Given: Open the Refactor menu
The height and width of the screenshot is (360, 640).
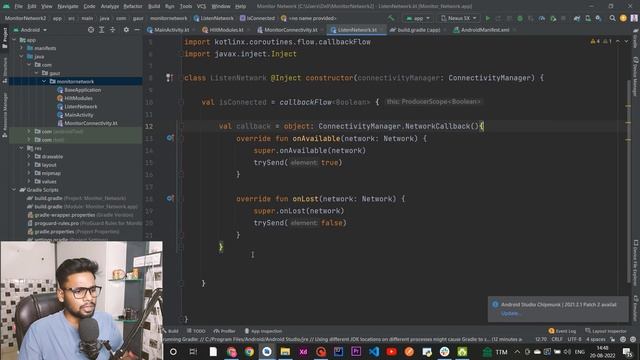Looking at the screenshot, I should 133,6.
